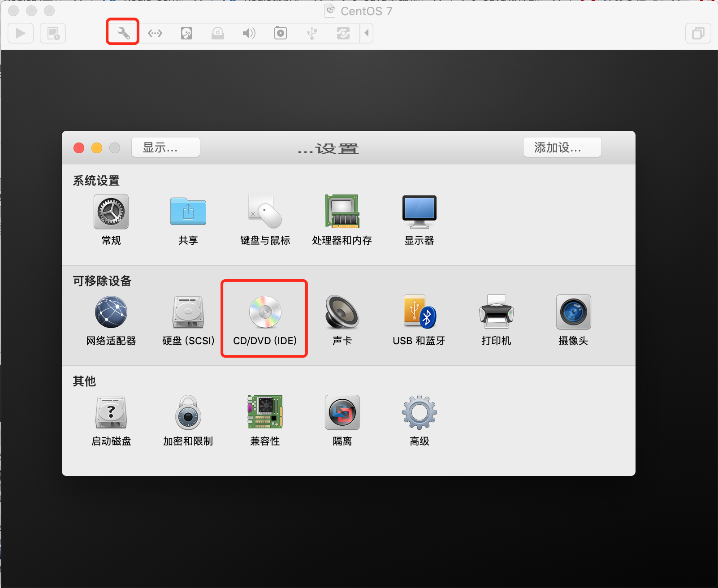Screen dimensions: 718x588
Task: Click the CentOS 7 window title
Action: click(366, 11)
